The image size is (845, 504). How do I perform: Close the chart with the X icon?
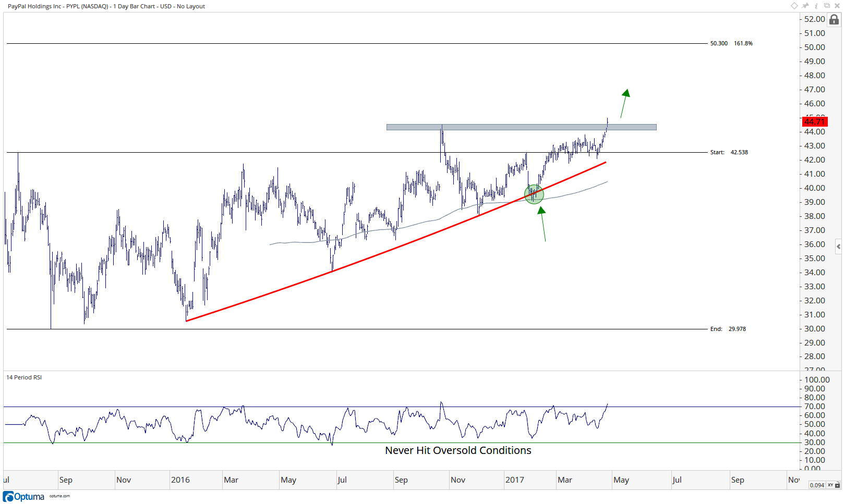click(x=837, y=6)
